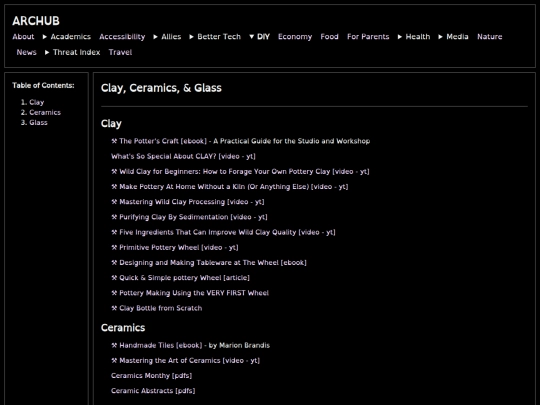Expand the Allies menu arrow
Viewport: 540px width, 405px height.
[155, 37]
